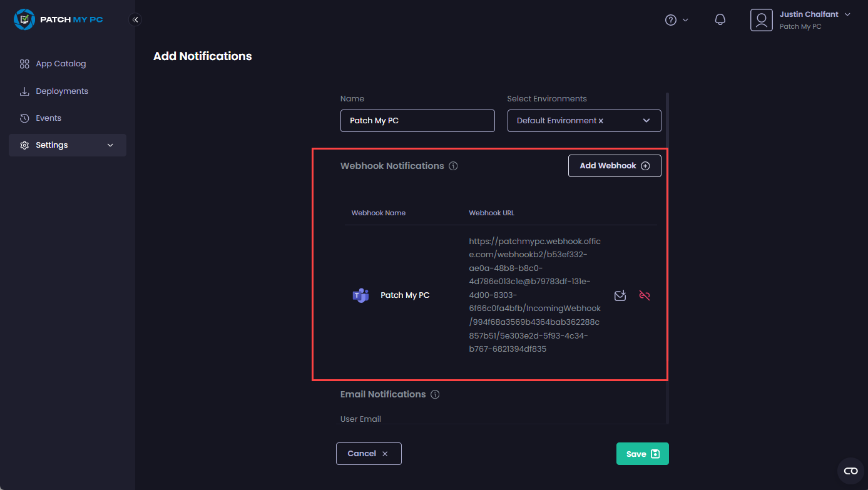Image resolution: width=868 pixels, height=490 pixels.
Task: Click into the Name input field
Action: [x=417, y=121]
